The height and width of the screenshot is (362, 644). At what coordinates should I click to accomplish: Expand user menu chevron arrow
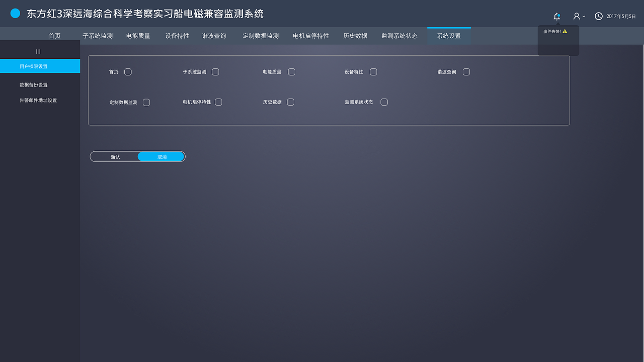(x=584, y=17)
